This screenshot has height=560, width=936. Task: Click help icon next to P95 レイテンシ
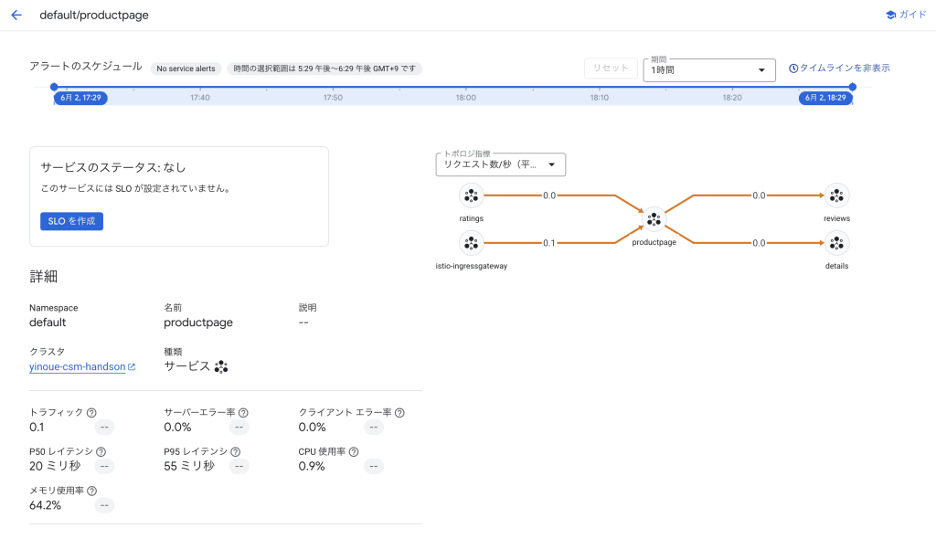[236, 452]
